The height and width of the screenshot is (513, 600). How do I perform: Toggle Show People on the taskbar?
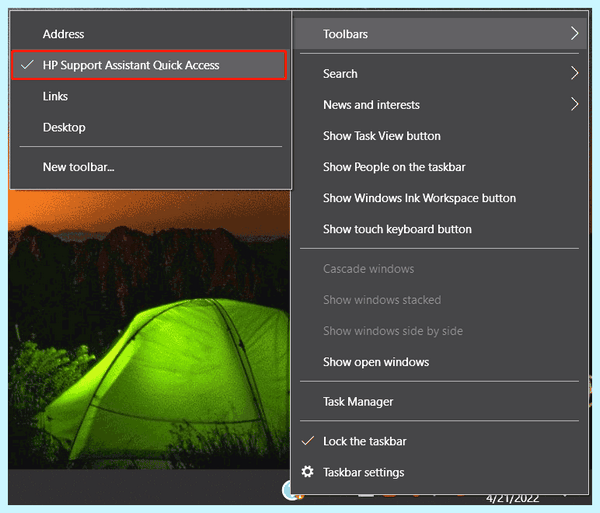(440, 167)
